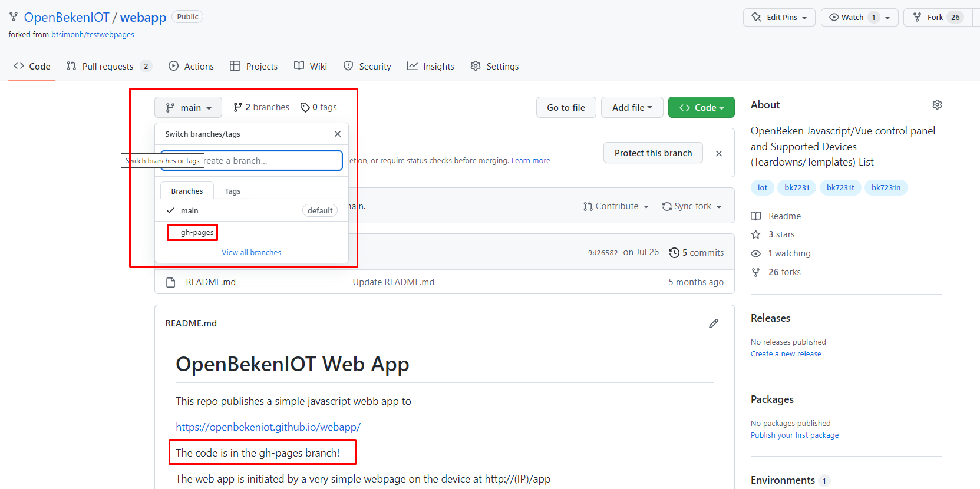
Task: Open the Code tab
Action: click(x=32, y=66)
